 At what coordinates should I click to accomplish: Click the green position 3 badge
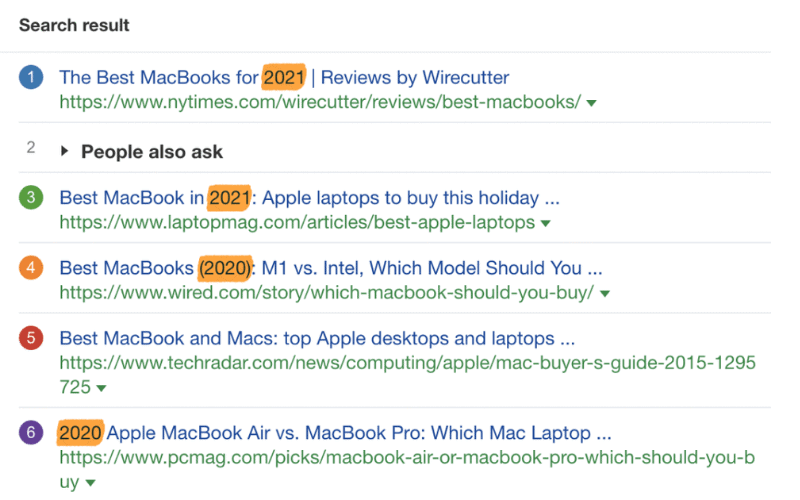coord(31,197)
